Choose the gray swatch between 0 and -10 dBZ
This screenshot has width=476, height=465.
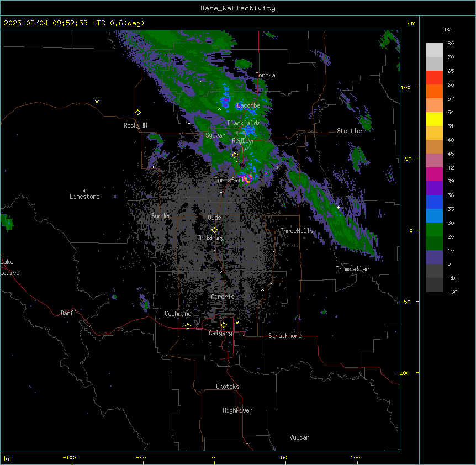coord(434,271)
